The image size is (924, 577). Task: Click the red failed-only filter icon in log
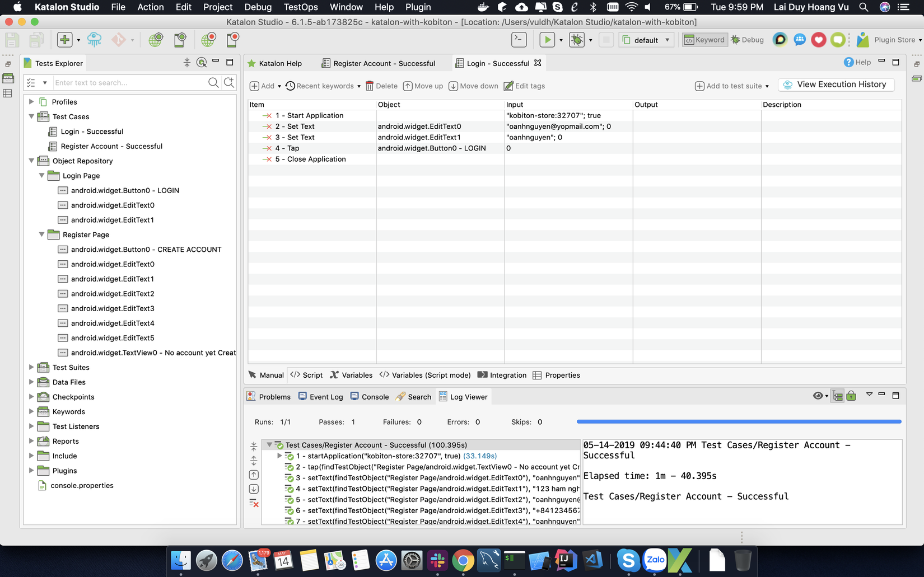click(x=254, y=503)
